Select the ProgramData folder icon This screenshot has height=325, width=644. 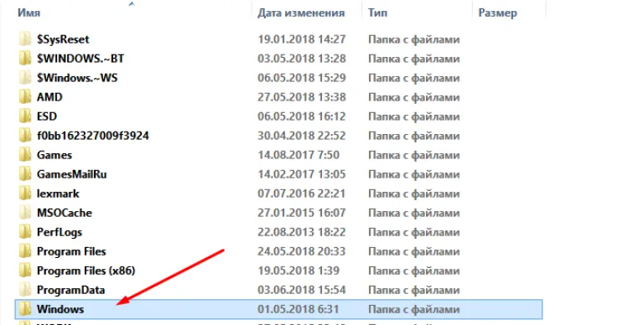click(25, 290)
